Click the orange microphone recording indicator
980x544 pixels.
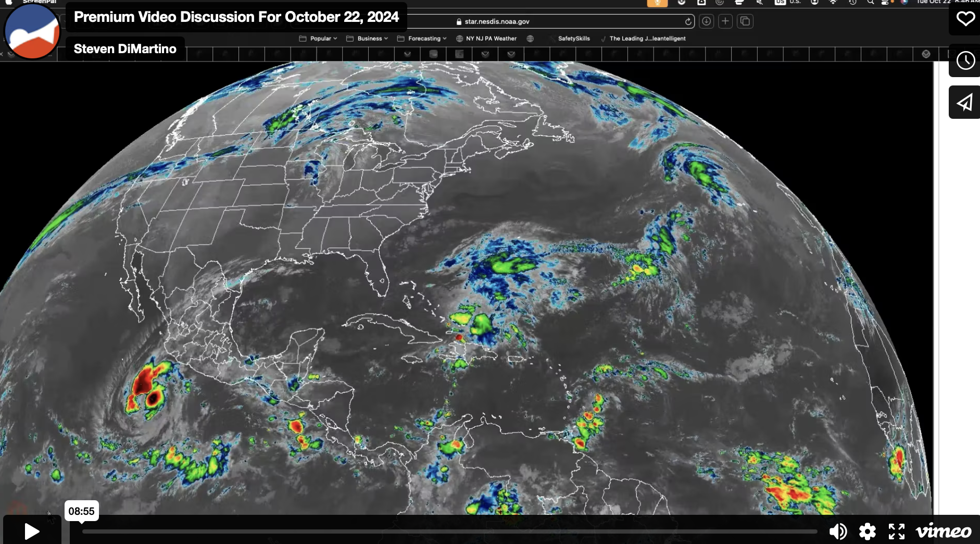657,3
